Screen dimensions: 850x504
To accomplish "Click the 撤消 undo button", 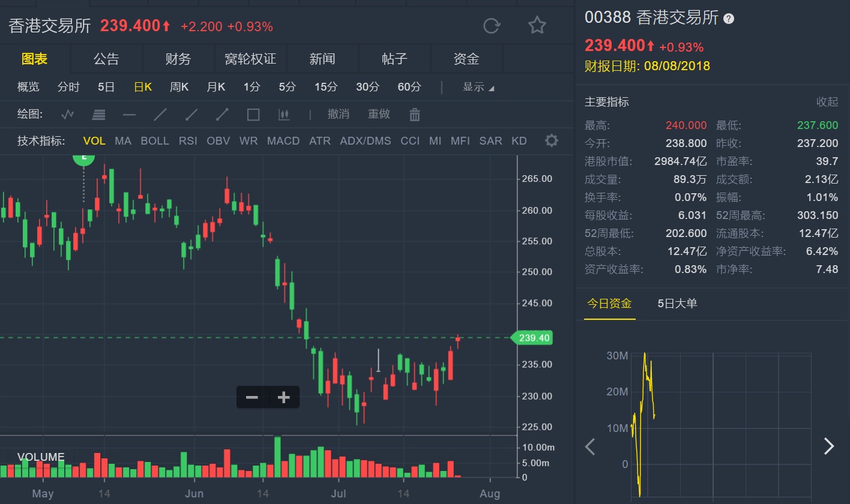I will click(x=339, y=114).
